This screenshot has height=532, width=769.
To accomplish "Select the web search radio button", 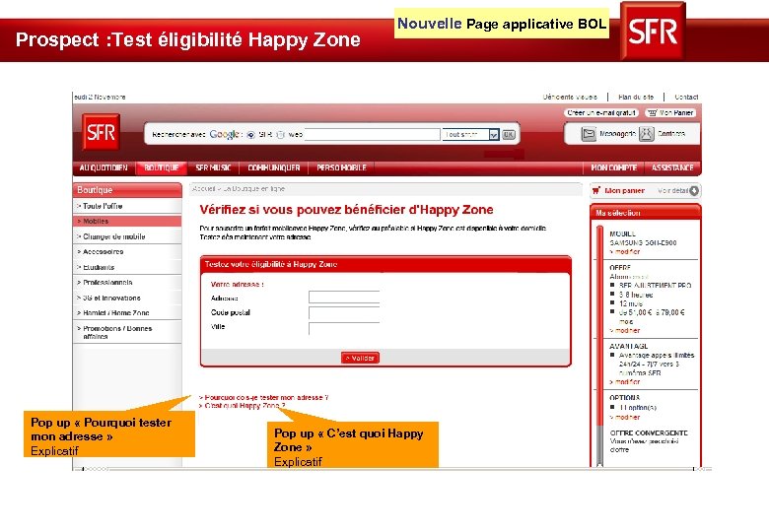I will click(280, 135).
